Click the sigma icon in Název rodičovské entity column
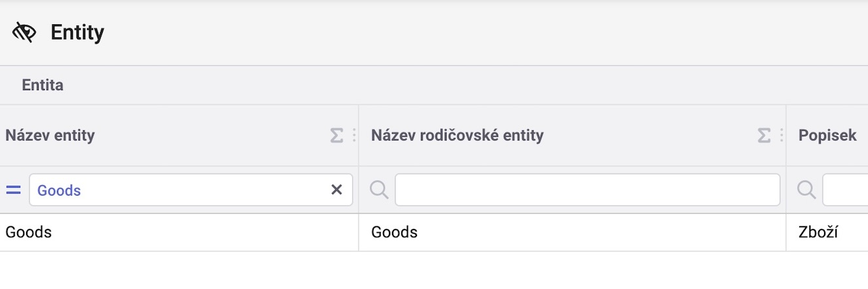This screenshot has width=868, height=289. coord(764,135)
